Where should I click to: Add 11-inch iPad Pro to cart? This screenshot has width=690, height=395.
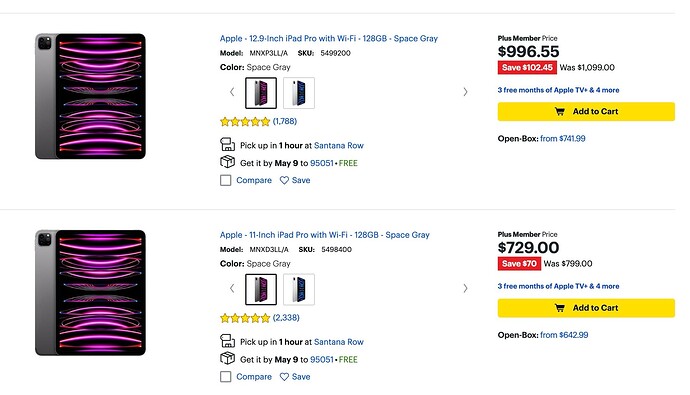coord(586,308)
